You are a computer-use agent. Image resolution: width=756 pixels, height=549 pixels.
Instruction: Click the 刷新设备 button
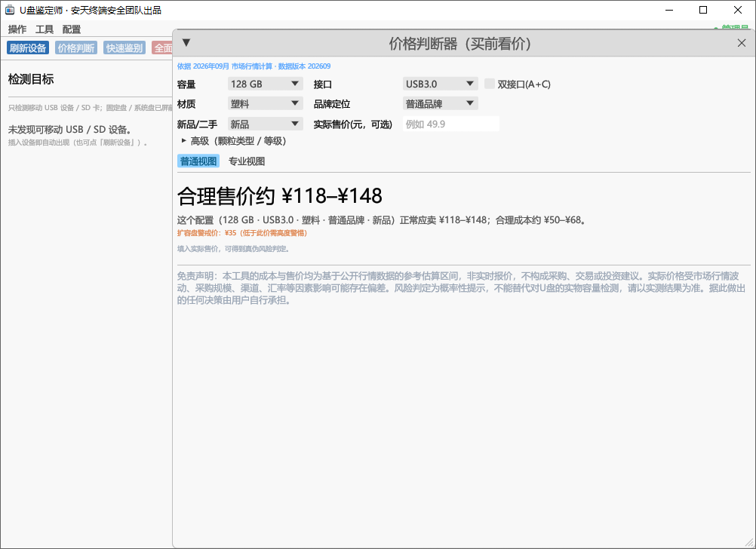(x=28, y=48)
